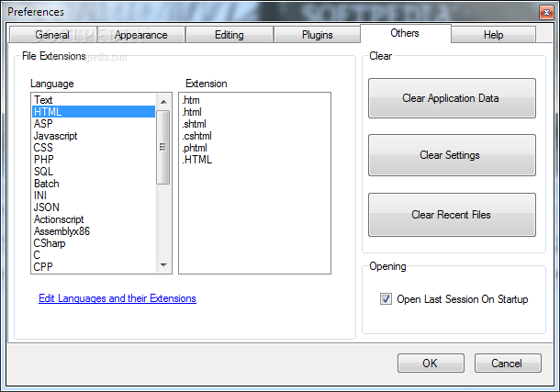Click language list scroll up arrow
This screenshot has width=560, height=392.
pos(163,102)
